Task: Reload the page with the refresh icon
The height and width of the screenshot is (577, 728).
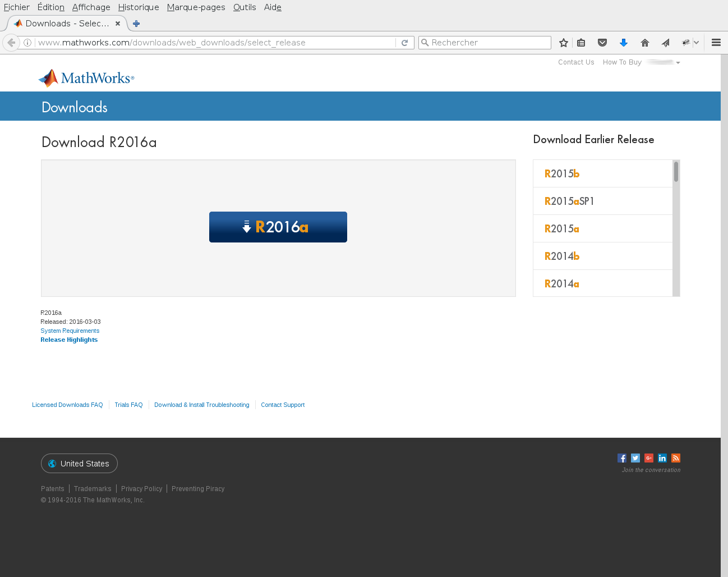Action: (x=404, y=43)
